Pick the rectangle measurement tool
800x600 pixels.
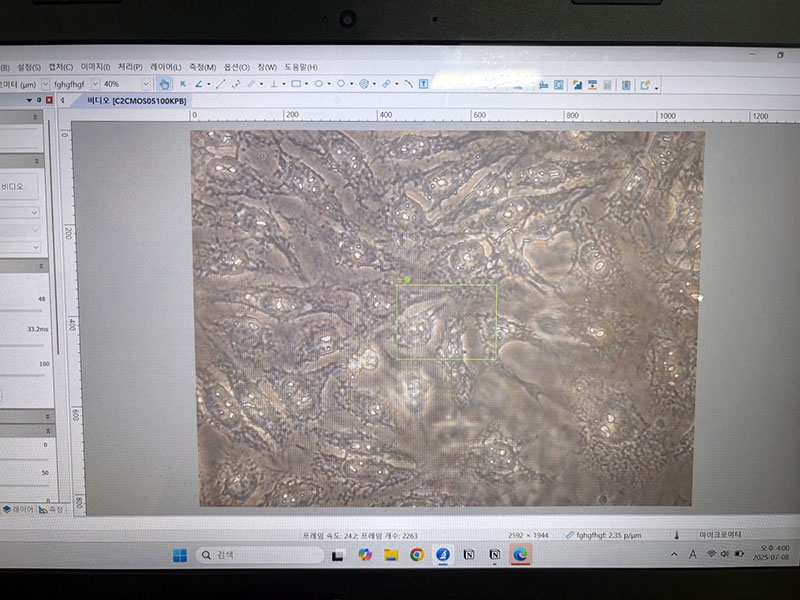(x=296, y=84)
